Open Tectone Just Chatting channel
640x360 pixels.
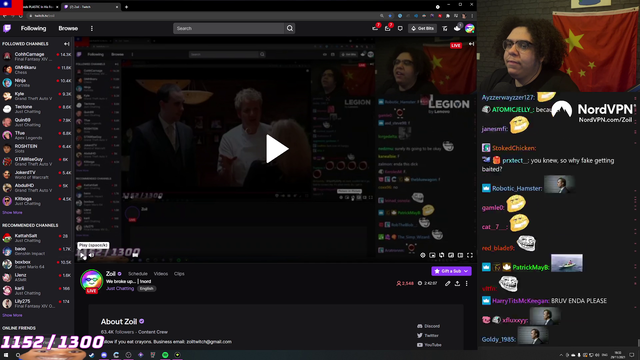click(x=37, y=109)
